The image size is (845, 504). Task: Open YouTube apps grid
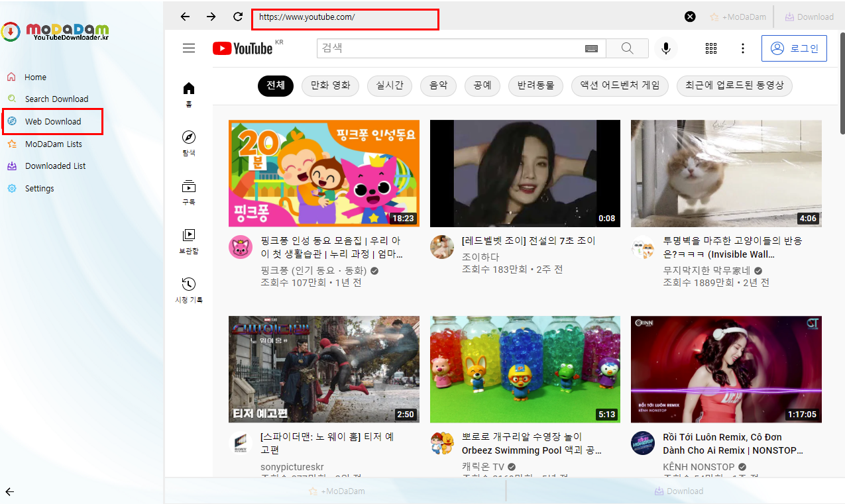[x=711, y=48]
